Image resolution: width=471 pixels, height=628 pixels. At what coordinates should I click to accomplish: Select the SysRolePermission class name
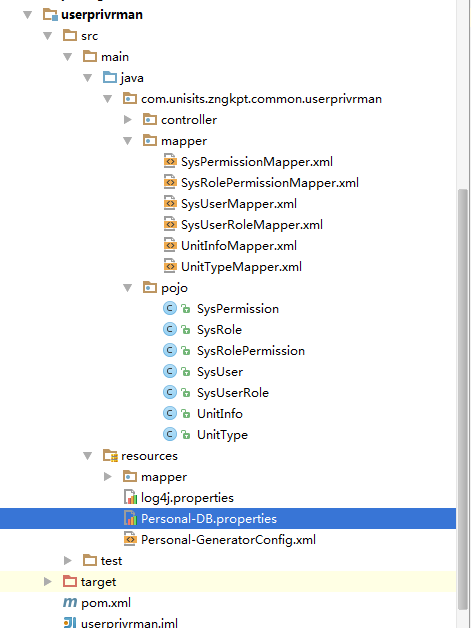251,351
